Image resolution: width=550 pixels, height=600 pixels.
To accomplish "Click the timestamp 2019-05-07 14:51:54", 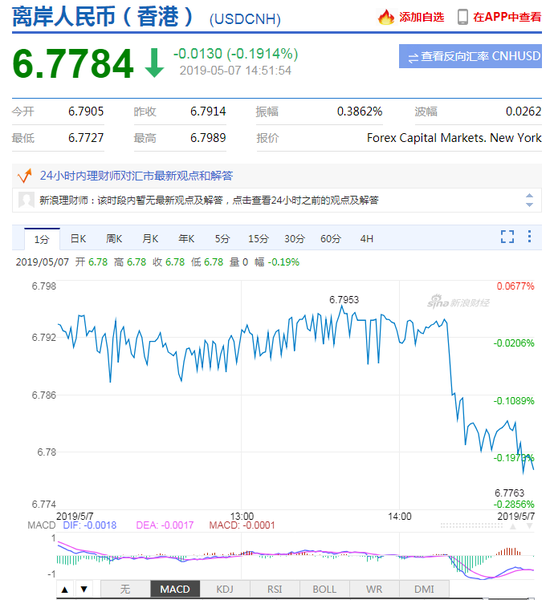I will click(x=235, y=71).
